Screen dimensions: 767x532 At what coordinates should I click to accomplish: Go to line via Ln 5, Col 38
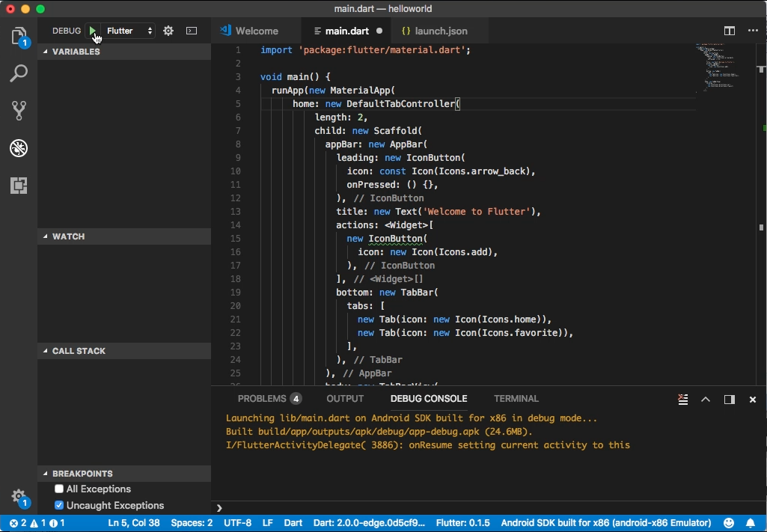pos(134,523)
